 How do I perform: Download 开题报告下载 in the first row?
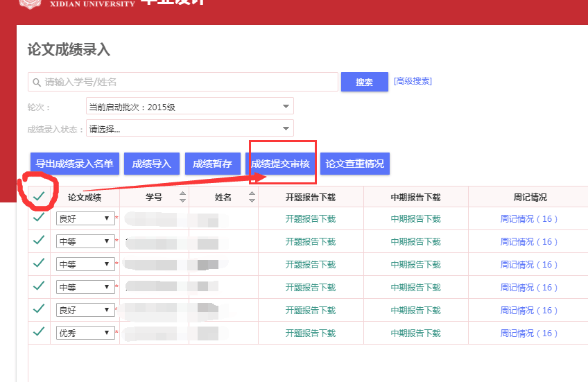(x=310, y=218)
